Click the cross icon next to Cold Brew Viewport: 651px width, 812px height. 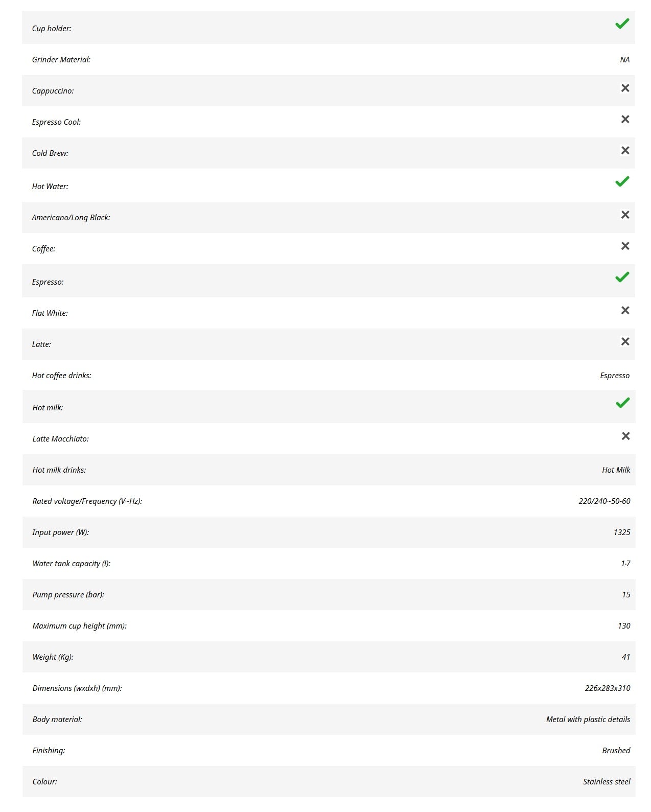[x=625, y=151]
